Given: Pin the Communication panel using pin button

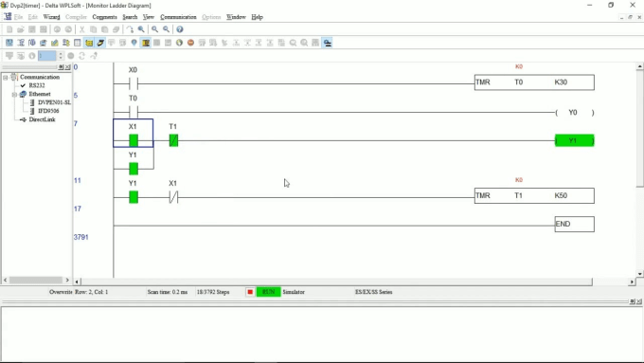Looking at the screenshot, I should [x=62, y=67].
